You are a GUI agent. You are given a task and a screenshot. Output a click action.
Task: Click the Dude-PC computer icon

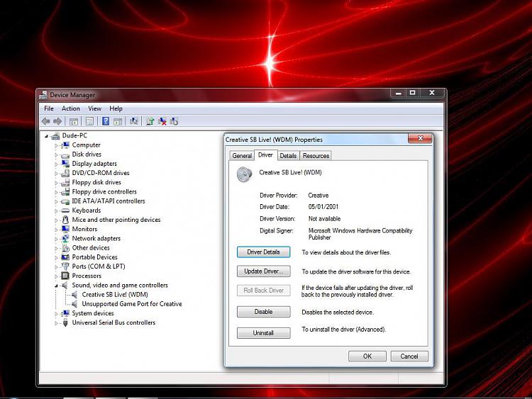[55, 135]
